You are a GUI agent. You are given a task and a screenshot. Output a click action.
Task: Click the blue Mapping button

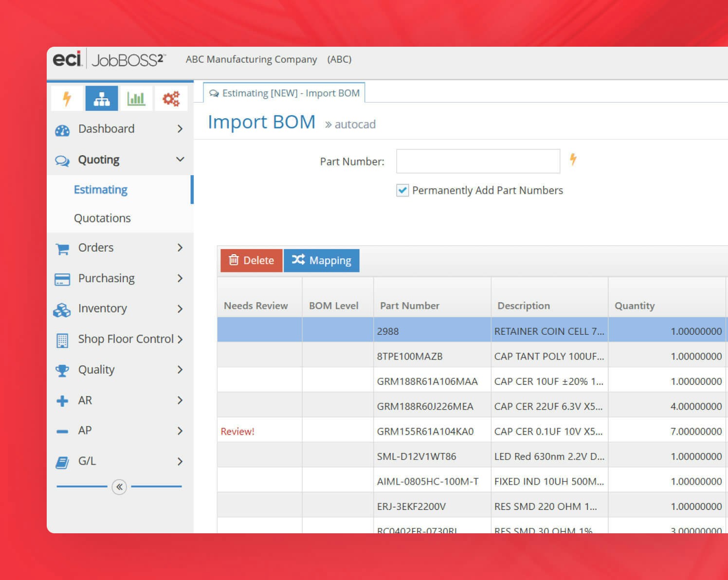tap(322, 260)
